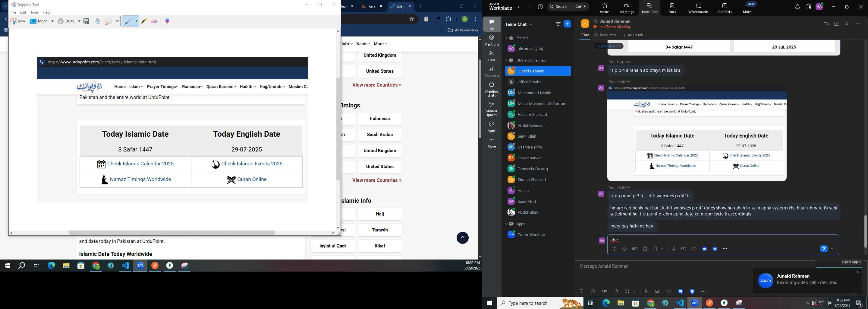Star the Junaid Rehman chat
Screen dimensions: 868x309
(596, 21)
